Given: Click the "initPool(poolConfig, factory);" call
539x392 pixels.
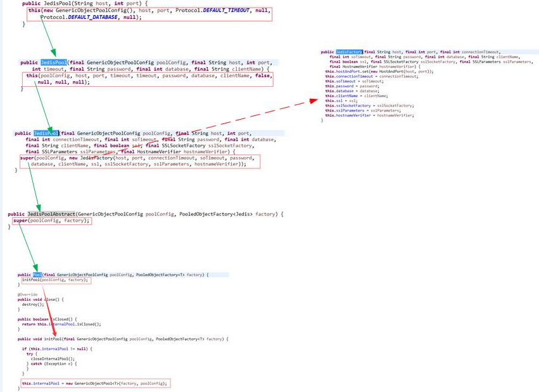Looking at the screenshot, I should (55, 280).
